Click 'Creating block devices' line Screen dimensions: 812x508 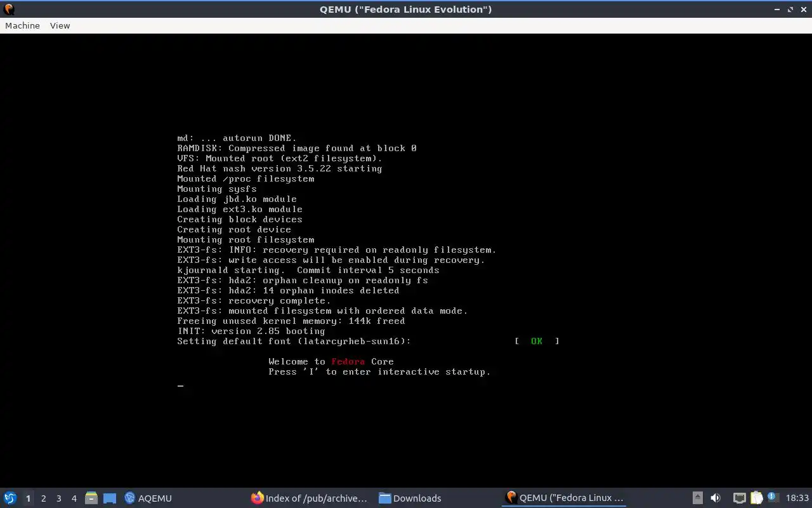(x=240, y=219)
